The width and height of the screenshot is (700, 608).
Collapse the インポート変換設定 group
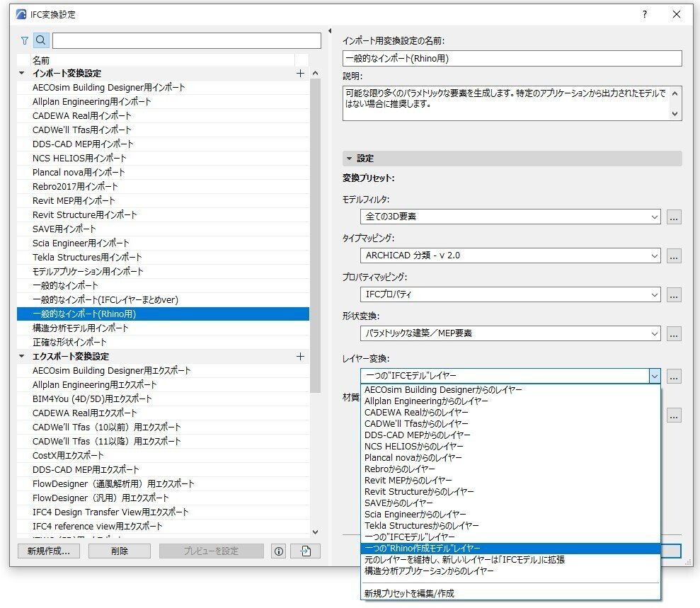22,73
